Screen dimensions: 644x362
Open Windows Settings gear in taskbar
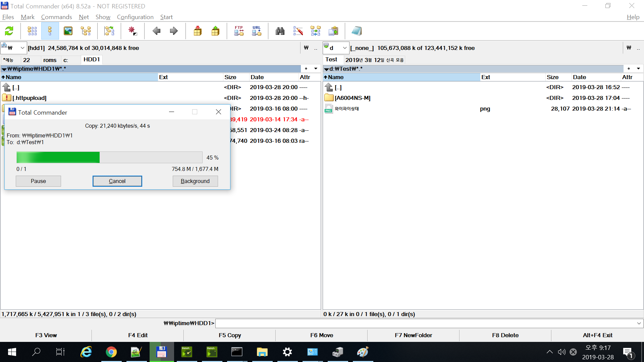(287, 352)
